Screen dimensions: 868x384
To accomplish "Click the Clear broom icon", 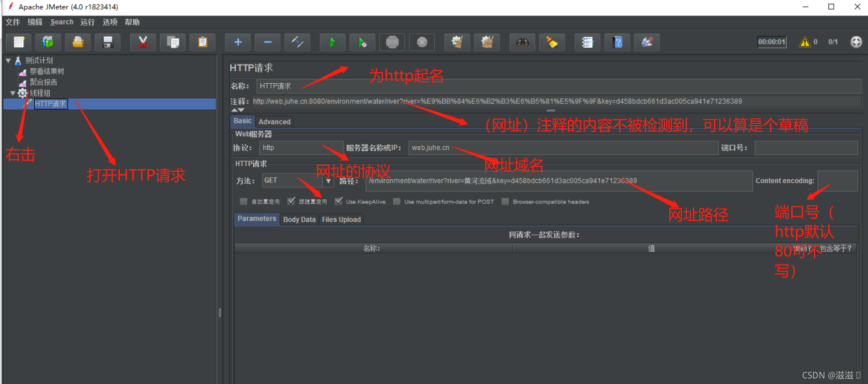I will [457, 42].
